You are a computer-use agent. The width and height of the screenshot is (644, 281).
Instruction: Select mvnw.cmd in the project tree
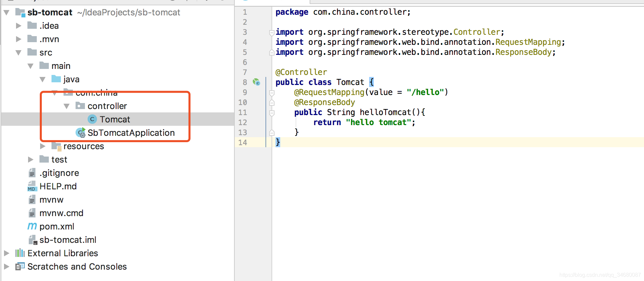pos(62,213)
